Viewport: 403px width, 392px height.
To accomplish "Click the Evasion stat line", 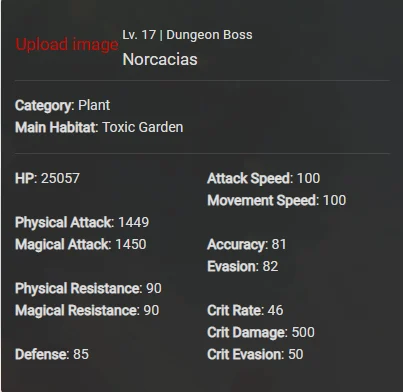I will 242,266.
